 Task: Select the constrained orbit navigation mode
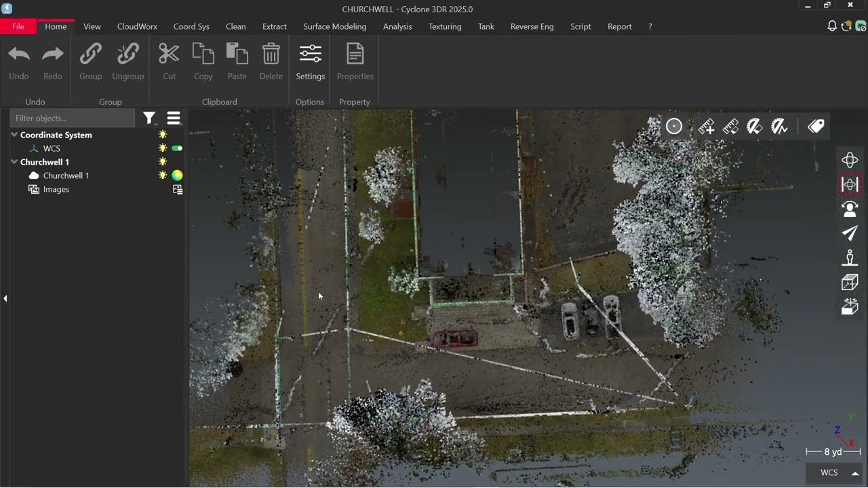point(850,184)
